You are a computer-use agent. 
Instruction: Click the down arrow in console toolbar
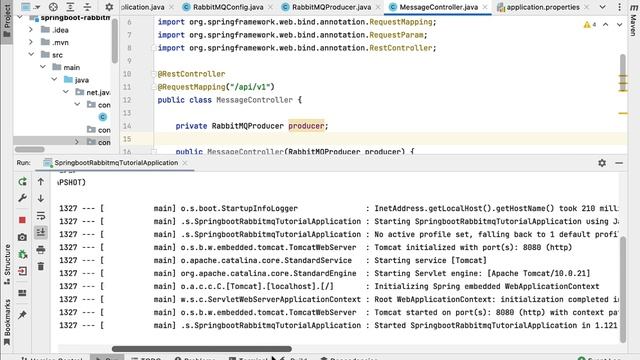(41, 198)
